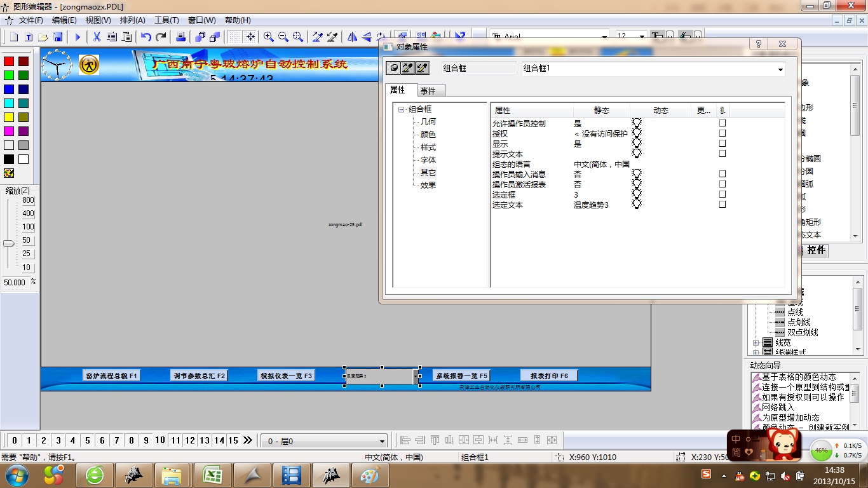Click the Copy toolbar icon
The height and width of the screenshot is (488, 868).
pos(112,37)
